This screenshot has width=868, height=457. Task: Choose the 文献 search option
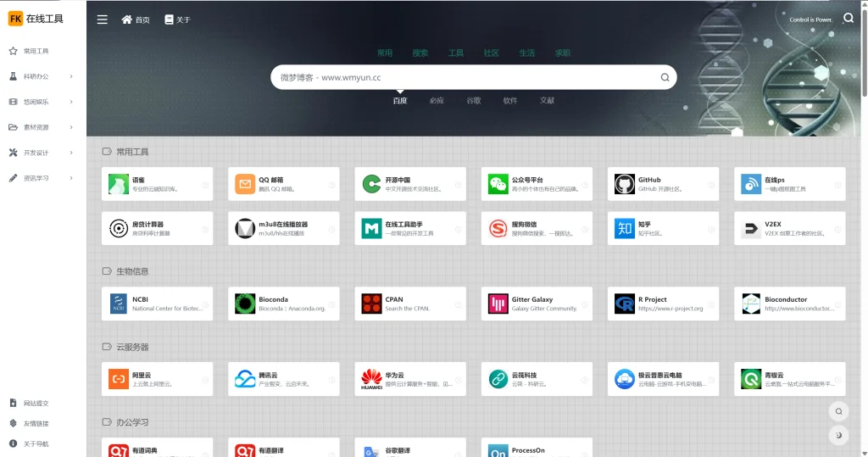click(x=547, y=101)
